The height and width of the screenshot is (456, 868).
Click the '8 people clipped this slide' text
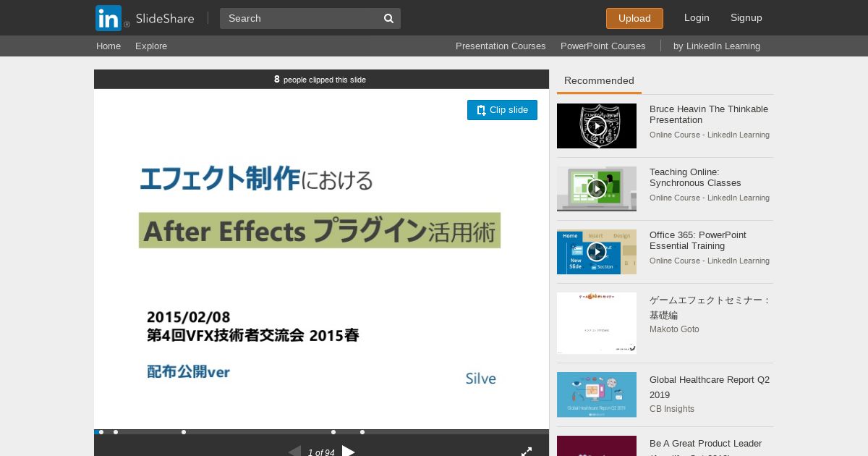point(320,80)
